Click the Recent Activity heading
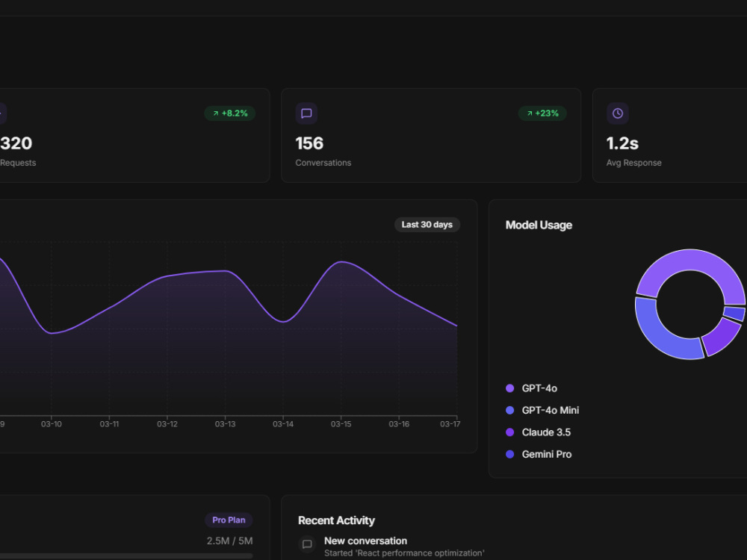 336,520
